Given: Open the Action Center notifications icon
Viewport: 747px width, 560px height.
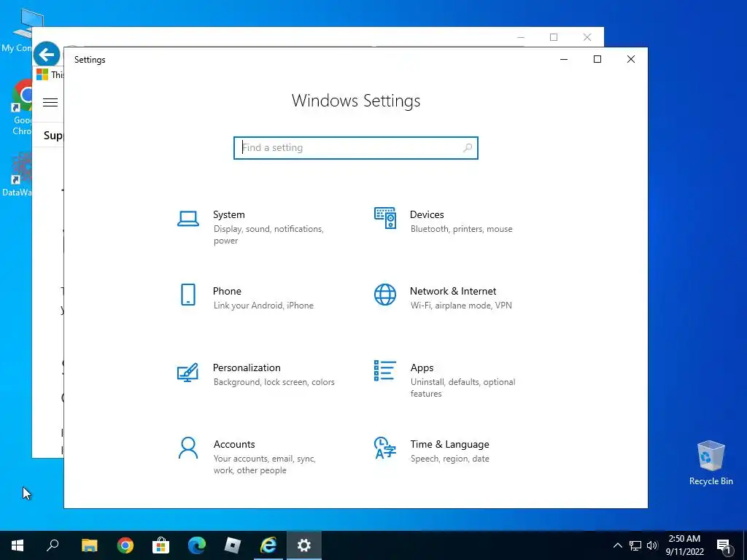Looking at the screenshot, I should pyautogui.click(x=724, y=545).
